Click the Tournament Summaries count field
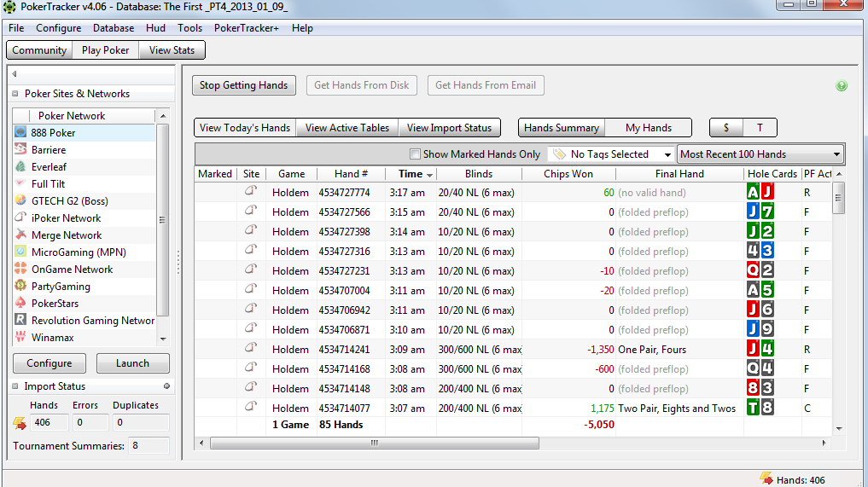This screenshot has height=487, width=868. [149, 445]
